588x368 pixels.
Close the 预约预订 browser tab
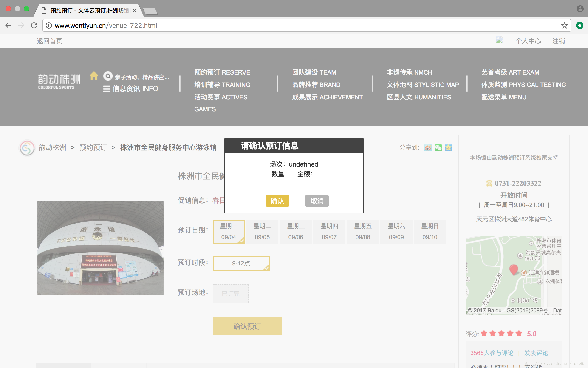point(135,11)
